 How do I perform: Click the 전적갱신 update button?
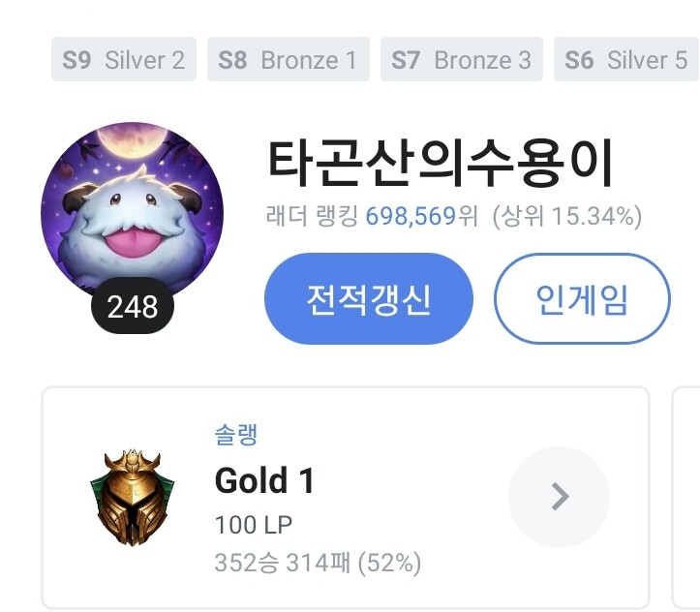(369, 298)
